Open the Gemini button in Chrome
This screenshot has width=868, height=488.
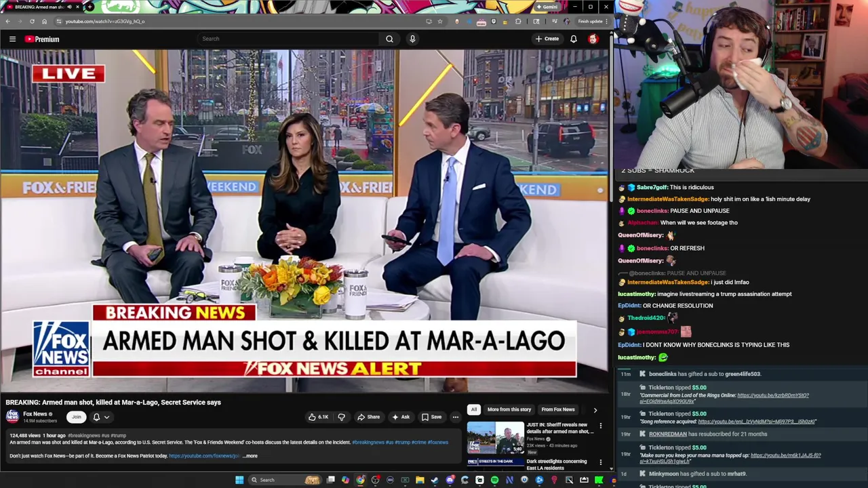tap(547, 7)
